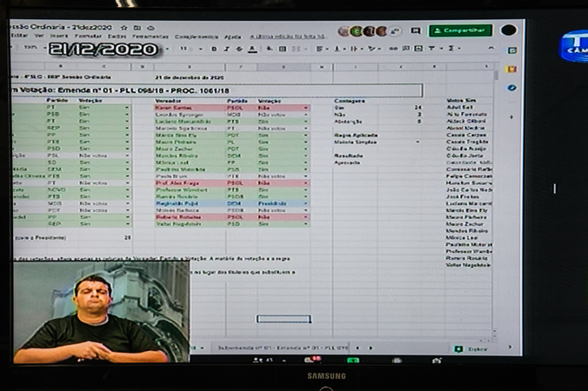
Task: Click the Explorar button
Action: coord(472,349)
